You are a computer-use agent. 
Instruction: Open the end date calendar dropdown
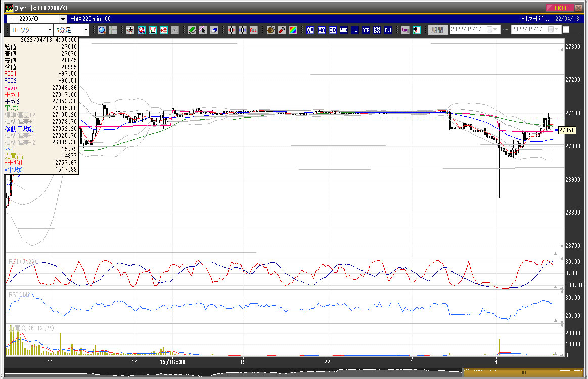tap(554, 29)
